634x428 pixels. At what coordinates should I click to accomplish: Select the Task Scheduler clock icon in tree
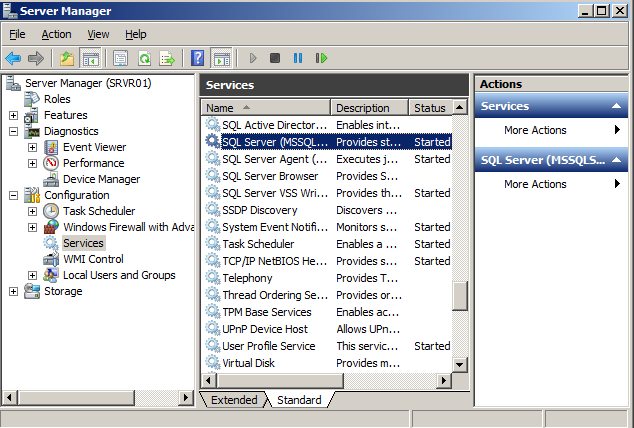click(51, 211)
